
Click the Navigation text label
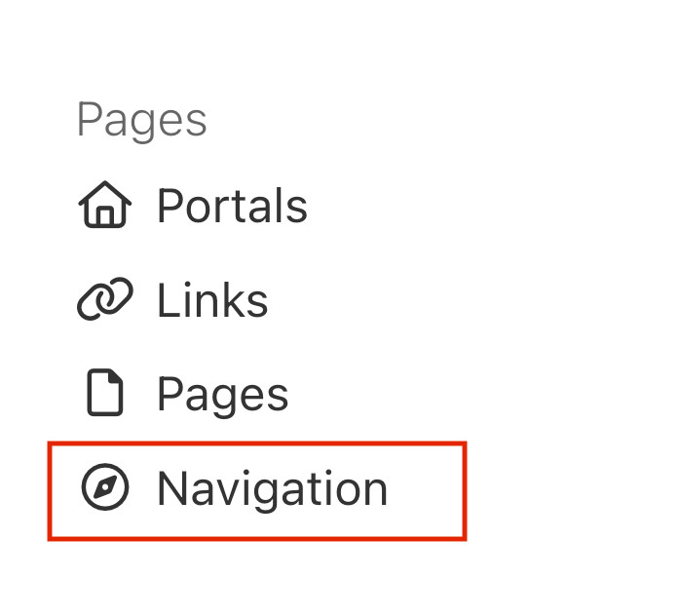tap(272, 489)
